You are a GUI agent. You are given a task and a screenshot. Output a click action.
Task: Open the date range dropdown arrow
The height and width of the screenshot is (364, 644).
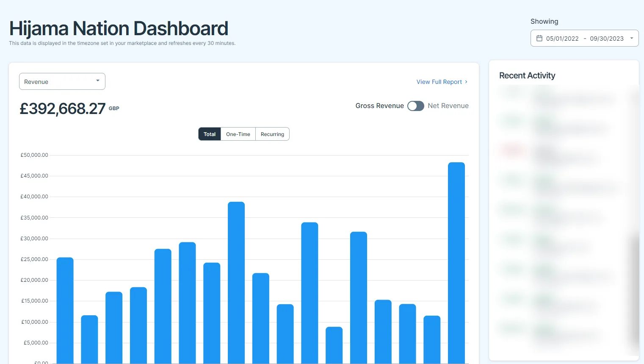632,38
